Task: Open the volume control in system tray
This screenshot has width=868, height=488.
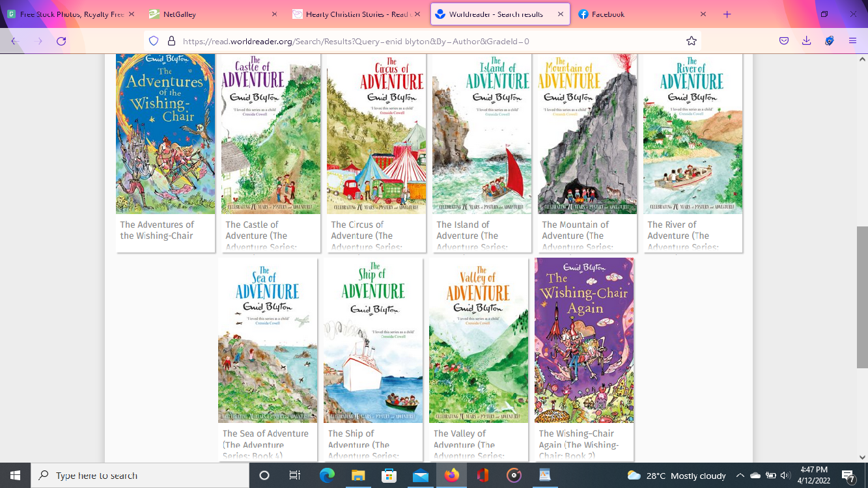Action: (785, 476)
